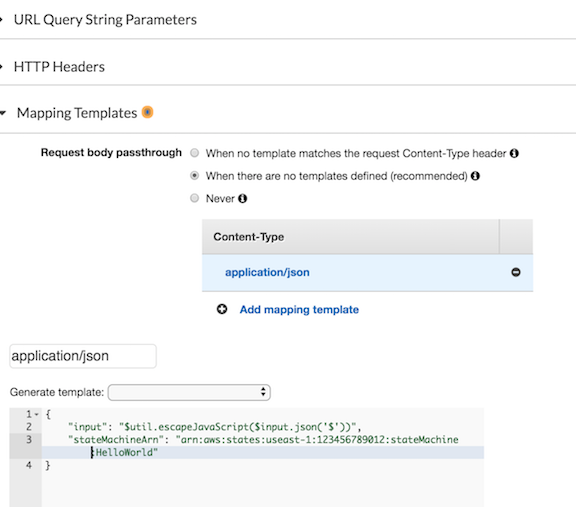Expand the HTTP Headers section
The width and height of the screenshot is (576, 507).
[59, 67]
